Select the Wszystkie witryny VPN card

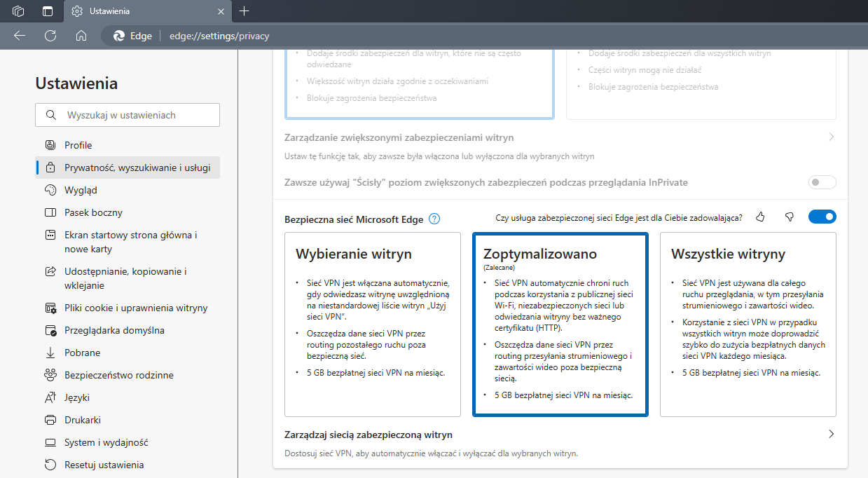(x=748, y=325)
